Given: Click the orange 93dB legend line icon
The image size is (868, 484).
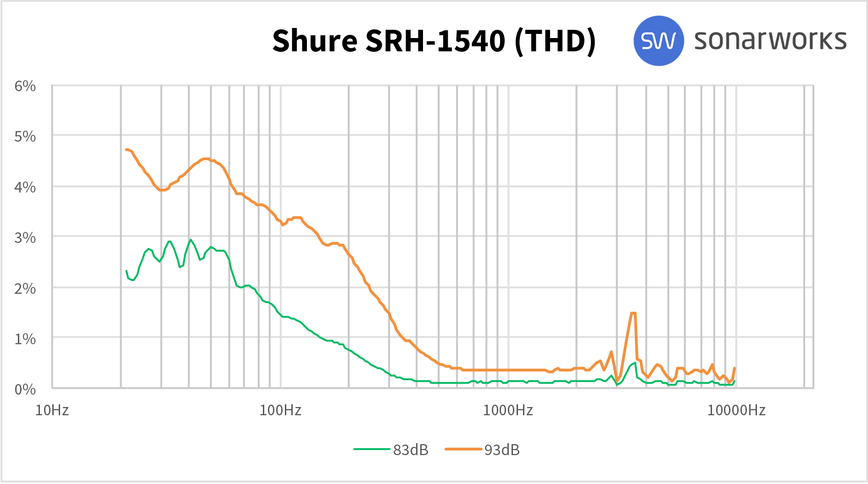Looking at the screenshot, I should click(463, 450).
